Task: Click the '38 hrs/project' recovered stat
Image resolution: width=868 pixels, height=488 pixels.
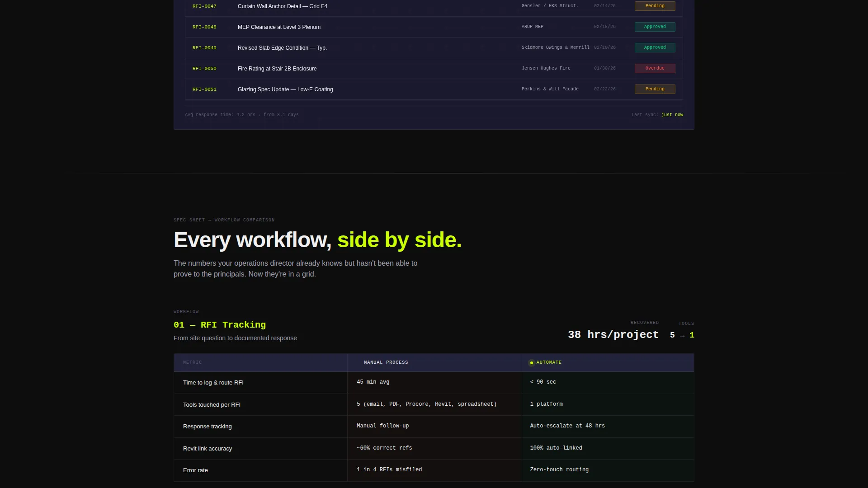Action: tap(613, 335)
